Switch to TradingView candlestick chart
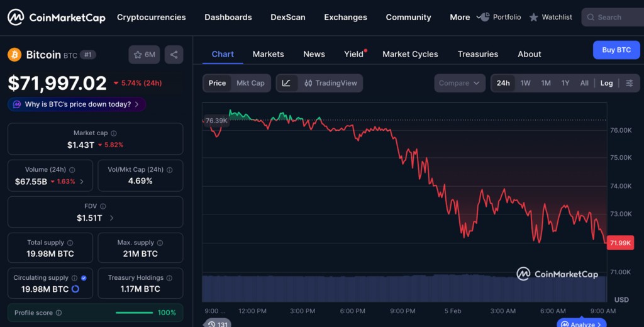644x327 pixels. (x=331, y=83)
